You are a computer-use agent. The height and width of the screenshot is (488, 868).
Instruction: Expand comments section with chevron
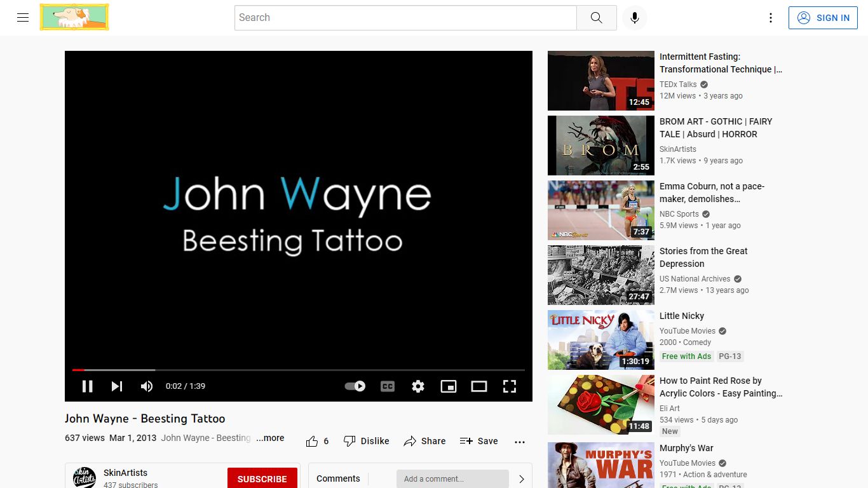tap(522, 479)
